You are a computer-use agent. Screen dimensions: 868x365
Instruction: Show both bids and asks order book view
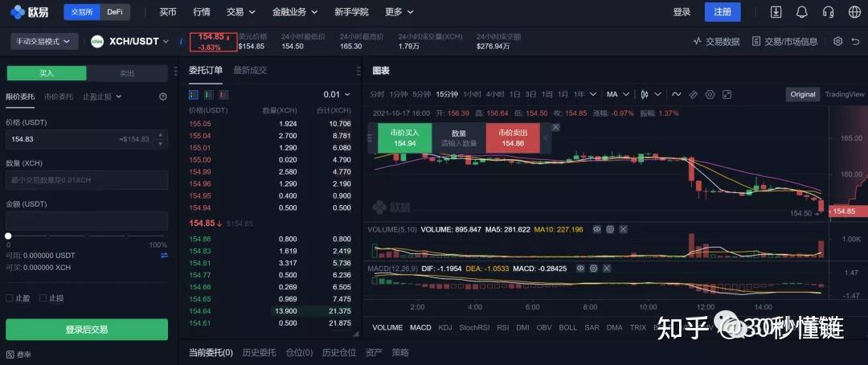(194, 95)
